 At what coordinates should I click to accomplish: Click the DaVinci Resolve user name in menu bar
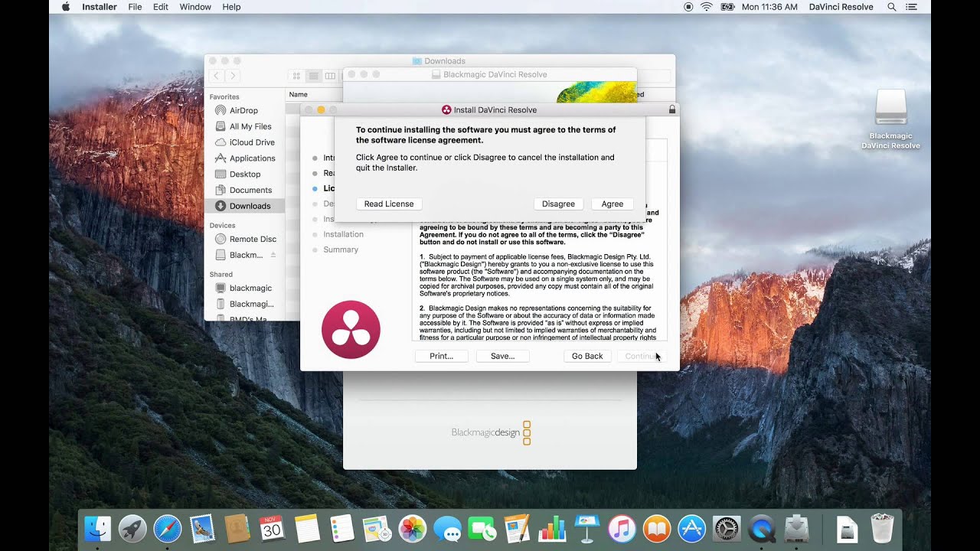click(x=840, y=7)
